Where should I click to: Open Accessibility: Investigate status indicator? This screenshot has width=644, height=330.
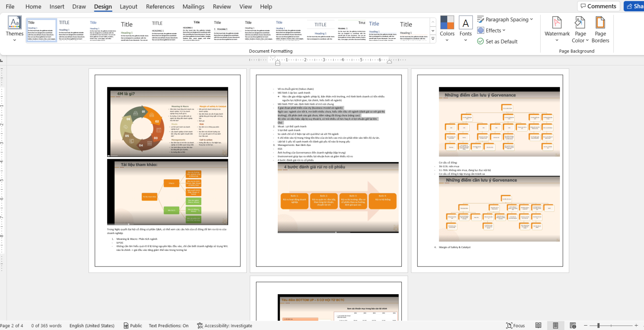[225, 326]
